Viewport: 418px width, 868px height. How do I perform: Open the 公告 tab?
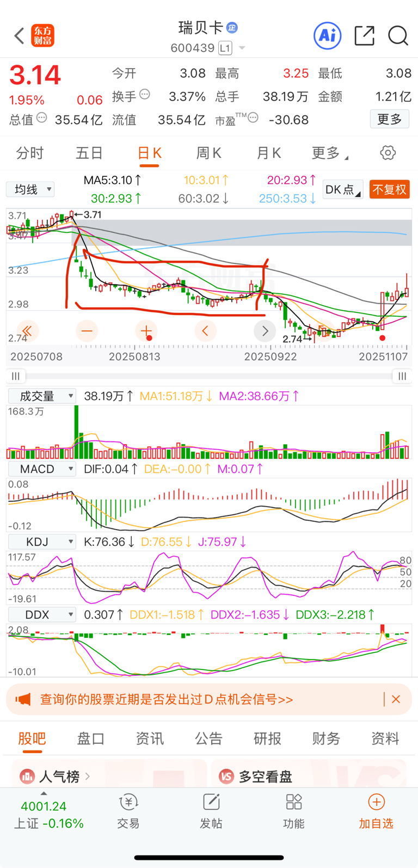pyautogui.click(x=209, y=738)
